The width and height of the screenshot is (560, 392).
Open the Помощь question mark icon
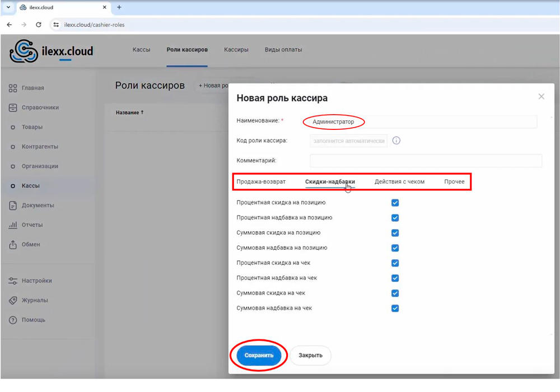point(13,320)
